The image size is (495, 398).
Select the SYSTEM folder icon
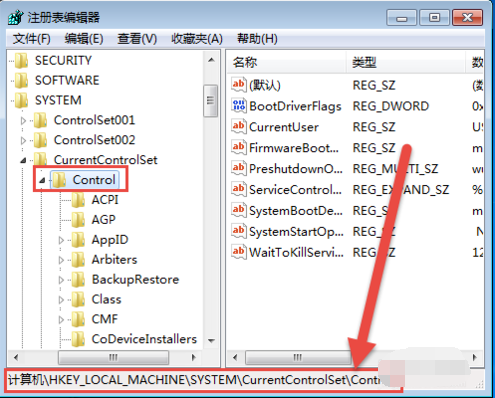[22, 100]
